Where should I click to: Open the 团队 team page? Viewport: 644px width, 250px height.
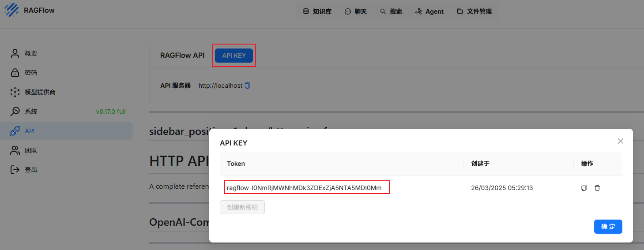tap(66, 150)
